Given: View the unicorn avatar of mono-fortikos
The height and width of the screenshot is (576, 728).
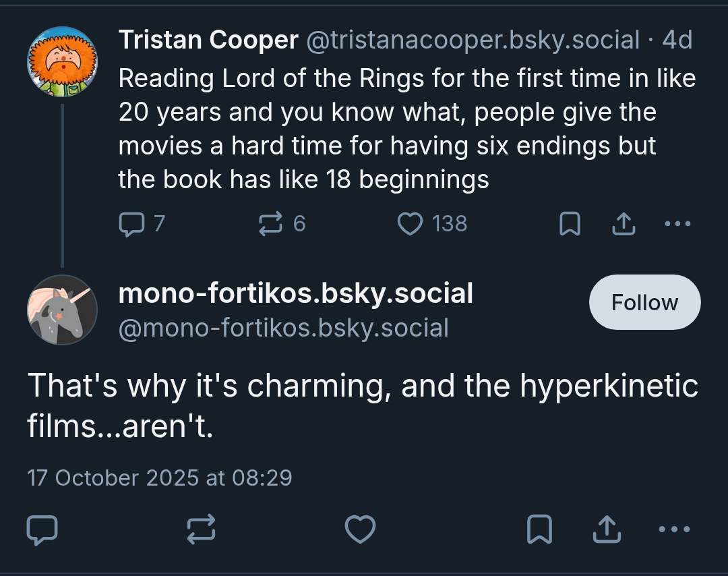Looking at the screenshot, I should (x=62, y=310).
